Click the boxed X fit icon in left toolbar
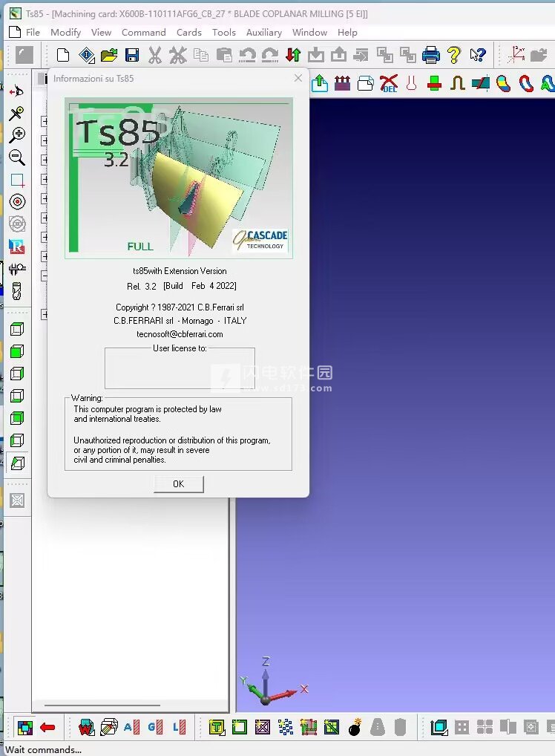 (x=17, y=501)
